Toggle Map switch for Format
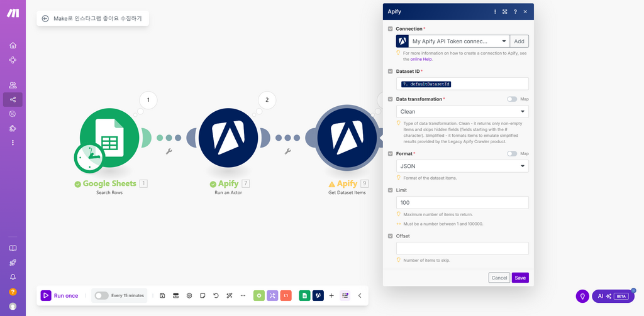Screen dimensions: 644x316 click(512, 153)
